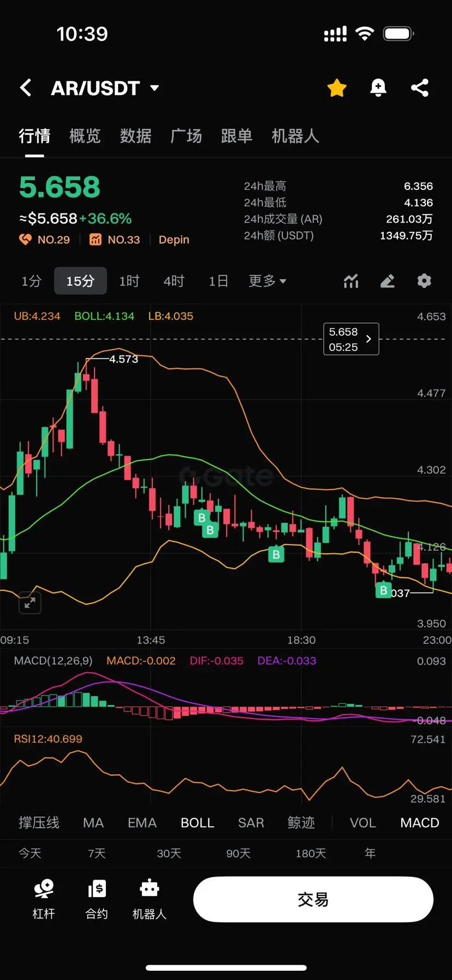
Task: Open 合约 futures icon
Action: tap(97, 899)
